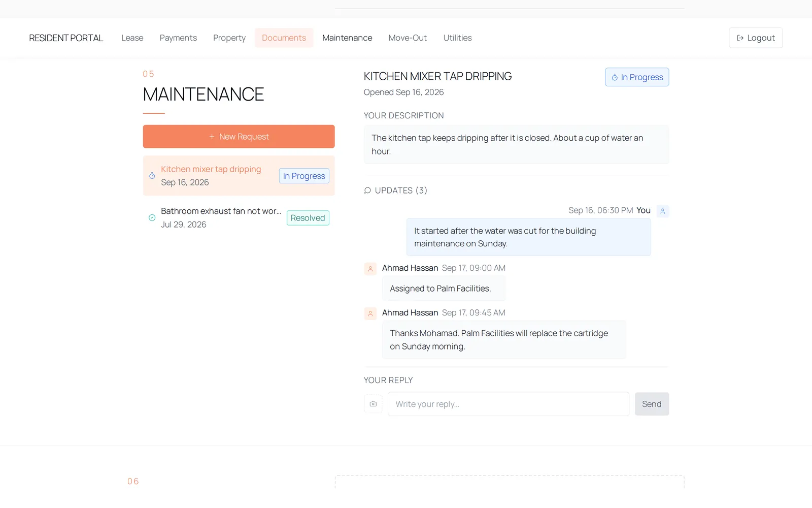Click the check circle icon beside Bathroom exhaust fan
This screenshot has height=508, width=812.
152,217
